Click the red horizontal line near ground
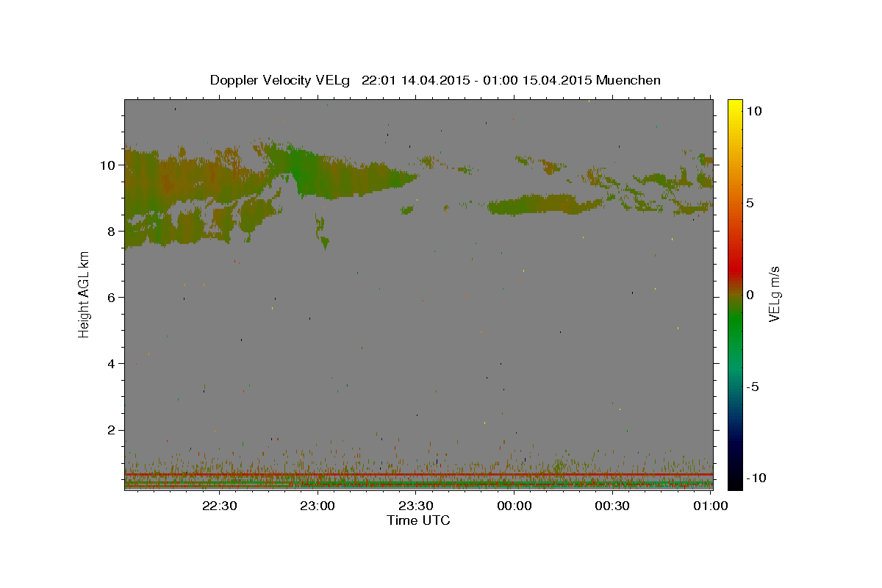Viewport: 882px width, 588px height. (418, 475)
